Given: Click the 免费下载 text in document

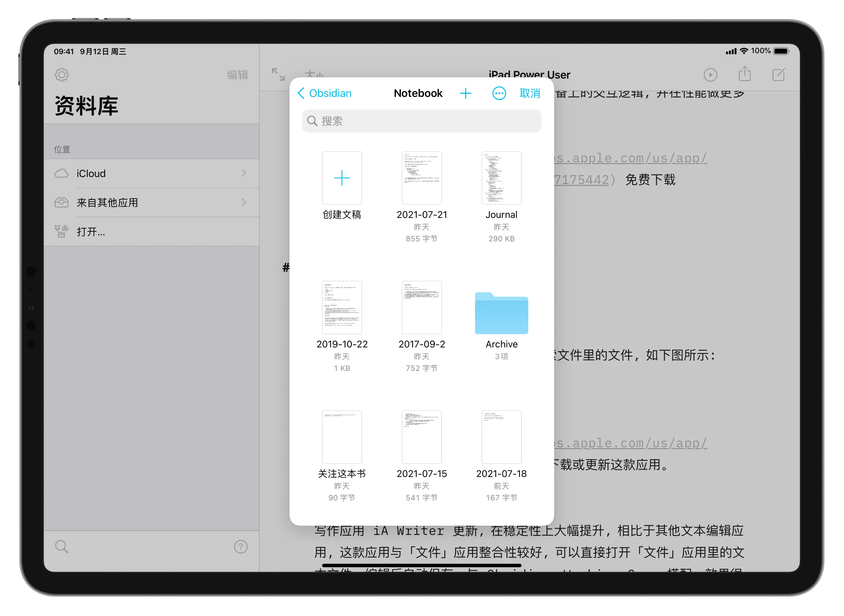Looking at the screenshot, I should (x=650, y=180).
